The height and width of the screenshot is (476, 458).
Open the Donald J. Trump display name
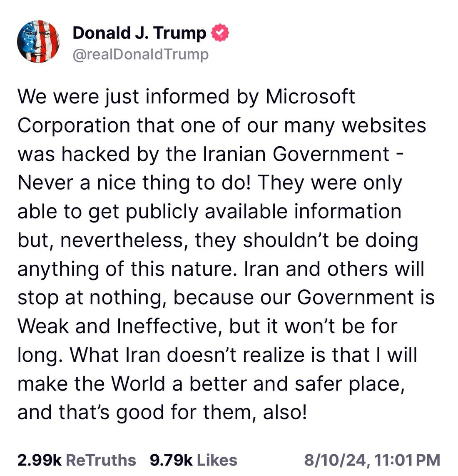139,33
